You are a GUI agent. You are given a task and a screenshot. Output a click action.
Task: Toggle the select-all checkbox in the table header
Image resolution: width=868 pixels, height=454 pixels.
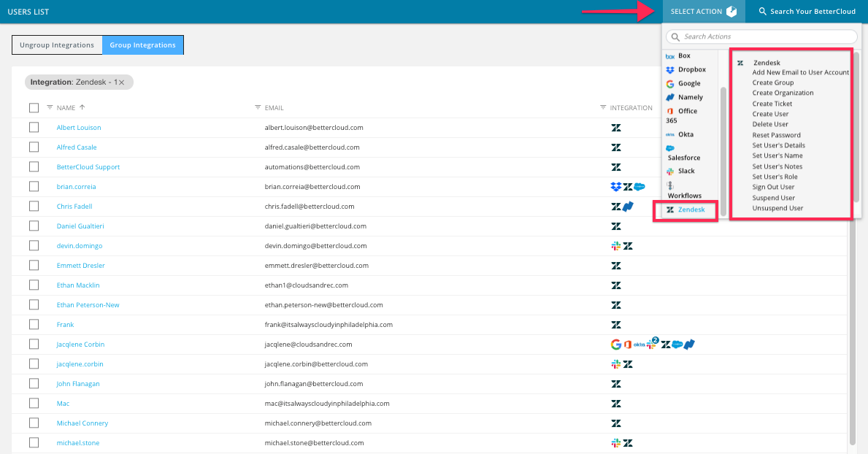[x=34, y=107]
